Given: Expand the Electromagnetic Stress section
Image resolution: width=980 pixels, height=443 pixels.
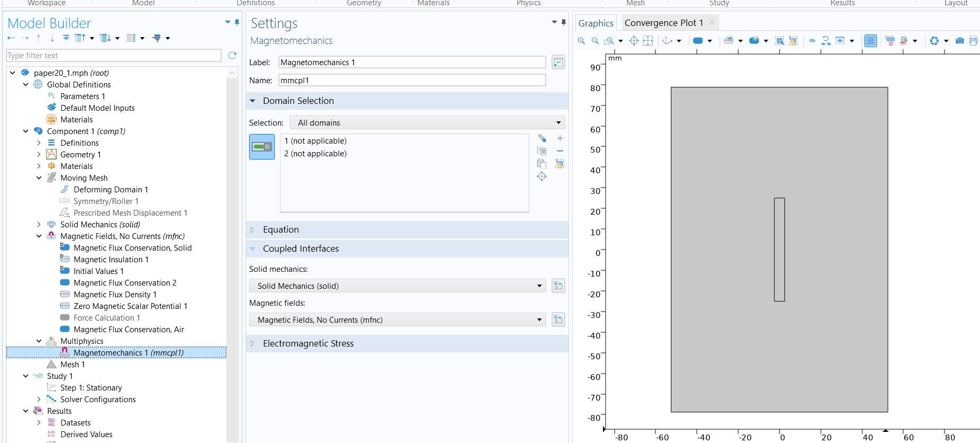Looking at the screenshot, I should coord(308,343).
